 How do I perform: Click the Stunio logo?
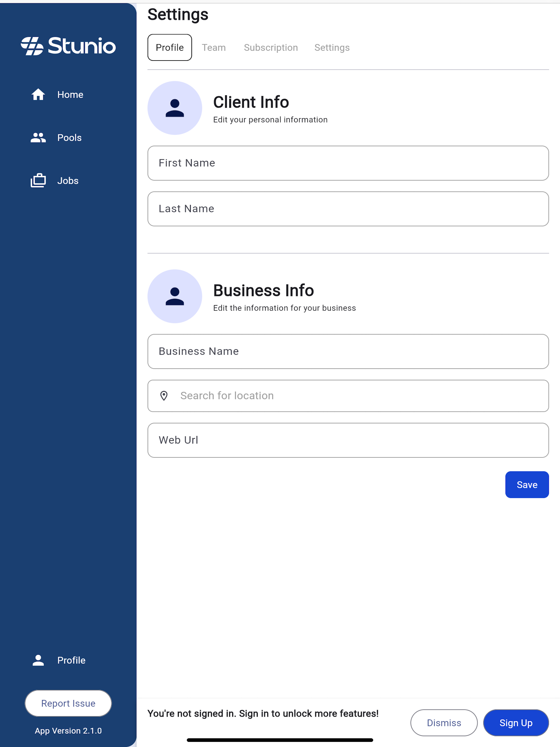[68, 46]
